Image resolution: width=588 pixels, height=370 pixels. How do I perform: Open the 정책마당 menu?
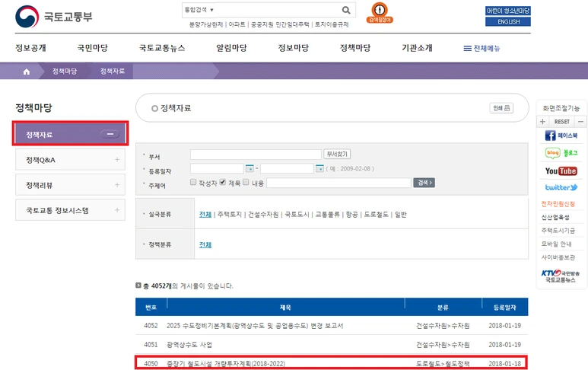[x=355, y=48]
